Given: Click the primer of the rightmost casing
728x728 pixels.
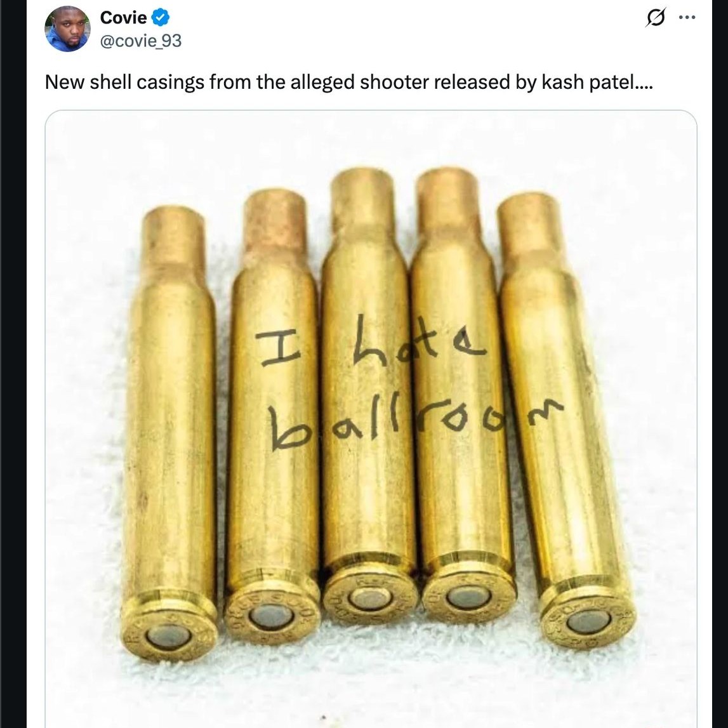Looking at the screenshot, I should pos(588,621).
